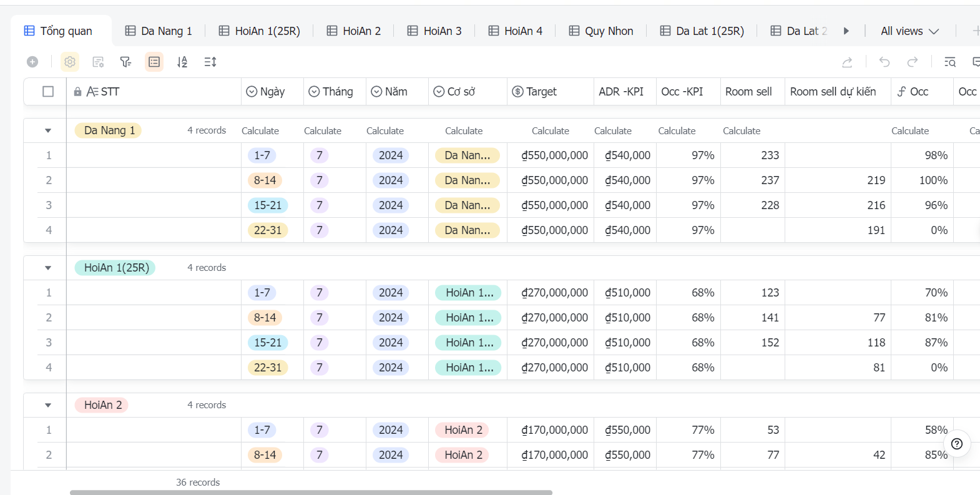The width and height of the screenshot is (980, 495).
Task: Tick the select-all checkbox in header
Action: [x=48, y=92]
